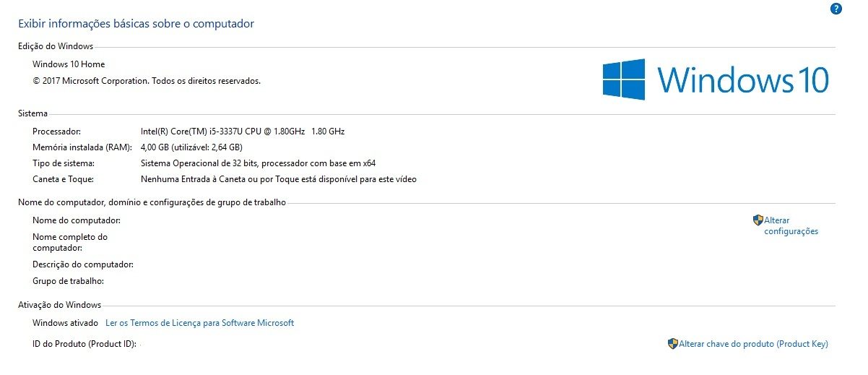Click the 'ID do Produto (Product ID):' label
Screen dimensions: 868x375
pyautogui.click(x=84, y=344)
